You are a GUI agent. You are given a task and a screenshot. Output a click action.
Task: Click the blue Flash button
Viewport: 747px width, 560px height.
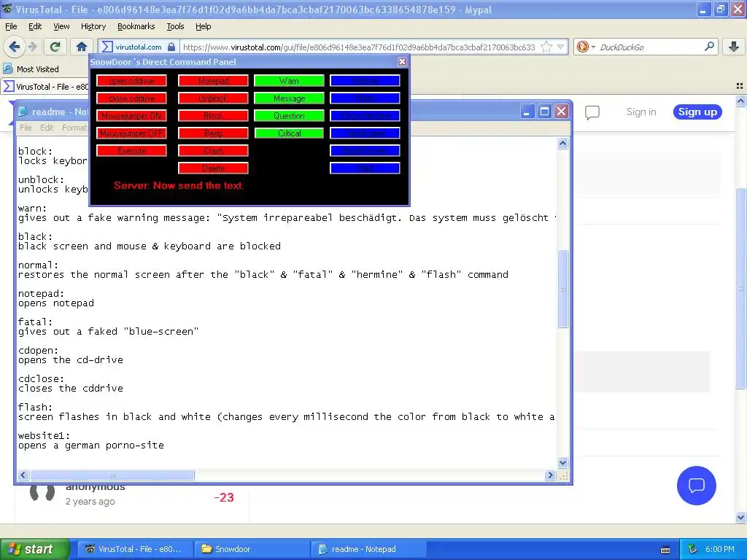pyautogui.click(x=365, y=98)
